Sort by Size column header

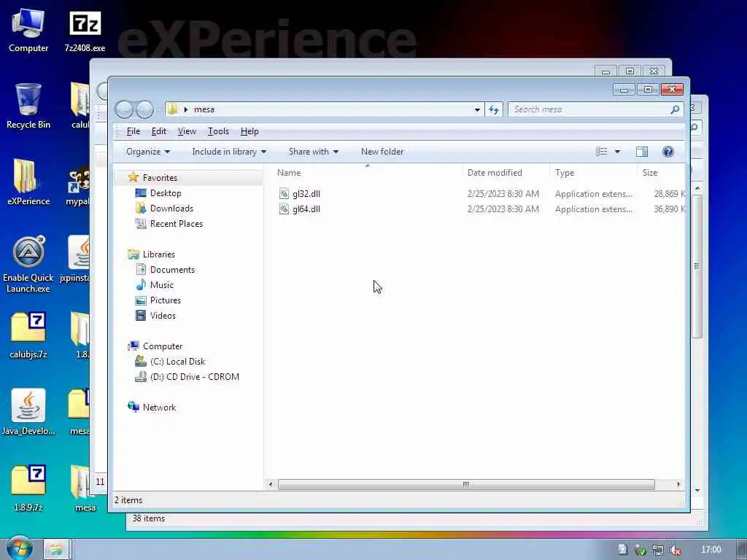click(x=650, y=173)
